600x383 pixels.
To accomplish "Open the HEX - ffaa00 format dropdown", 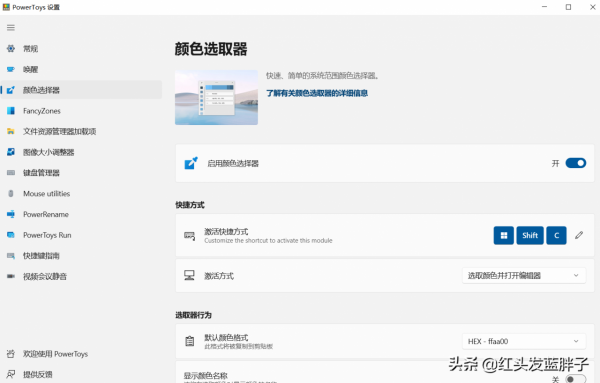I will [x=524, y=341].
